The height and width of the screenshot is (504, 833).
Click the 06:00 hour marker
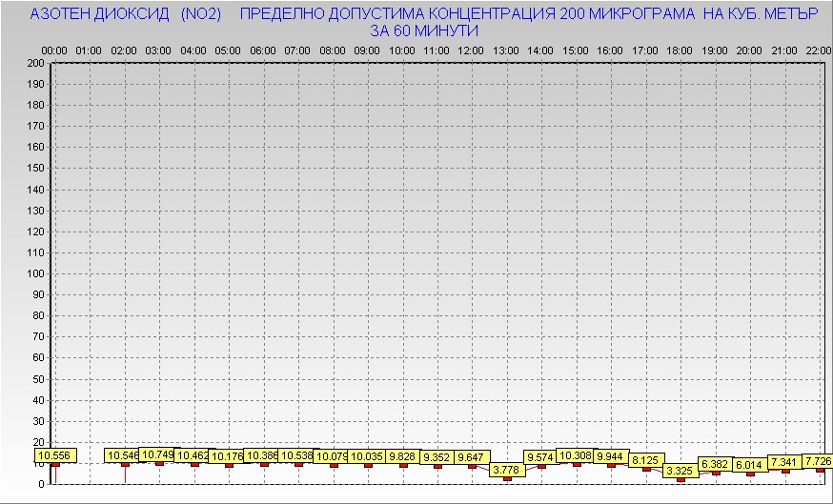[x=262, y=50]
